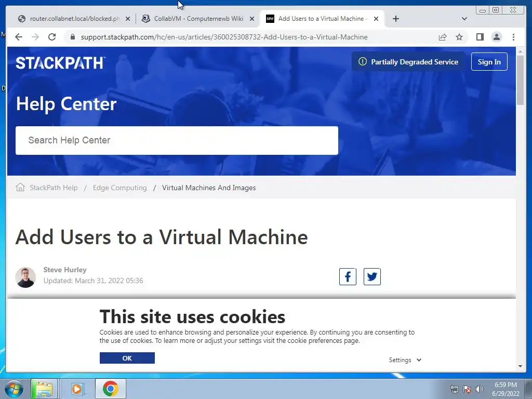Click This site uses cookies heading
532x399 pixels.
(192, 316)
